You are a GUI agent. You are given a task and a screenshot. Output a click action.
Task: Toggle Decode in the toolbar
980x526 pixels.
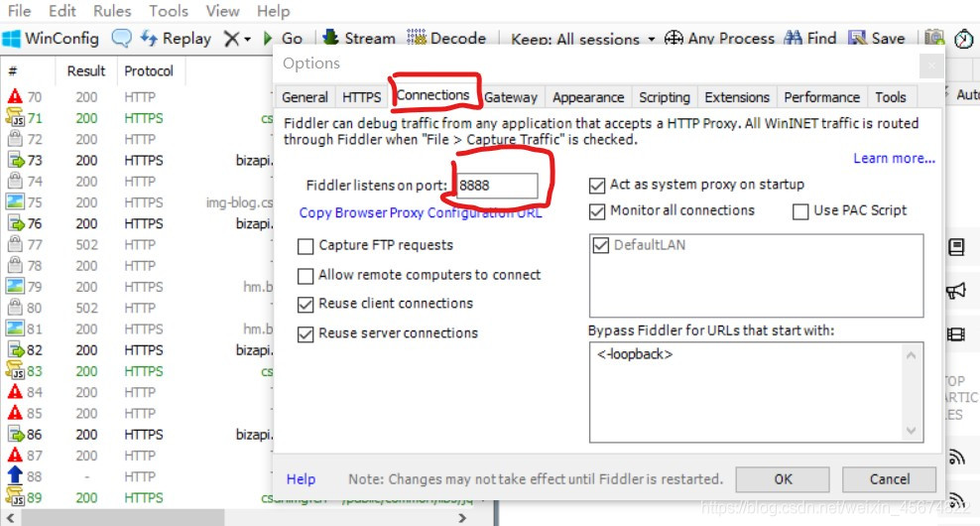point(446,38)
